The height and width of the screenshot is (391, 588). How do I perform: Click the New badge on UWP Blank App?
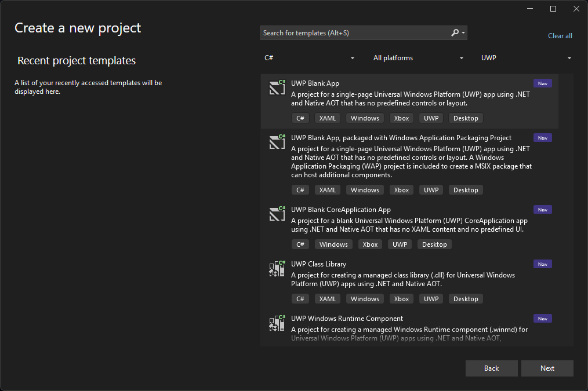point(543,83)
